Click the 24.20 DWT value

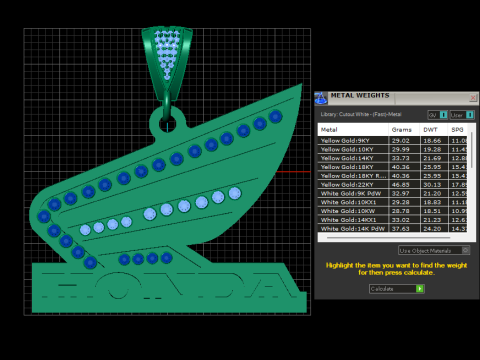(x=432, y=229)
